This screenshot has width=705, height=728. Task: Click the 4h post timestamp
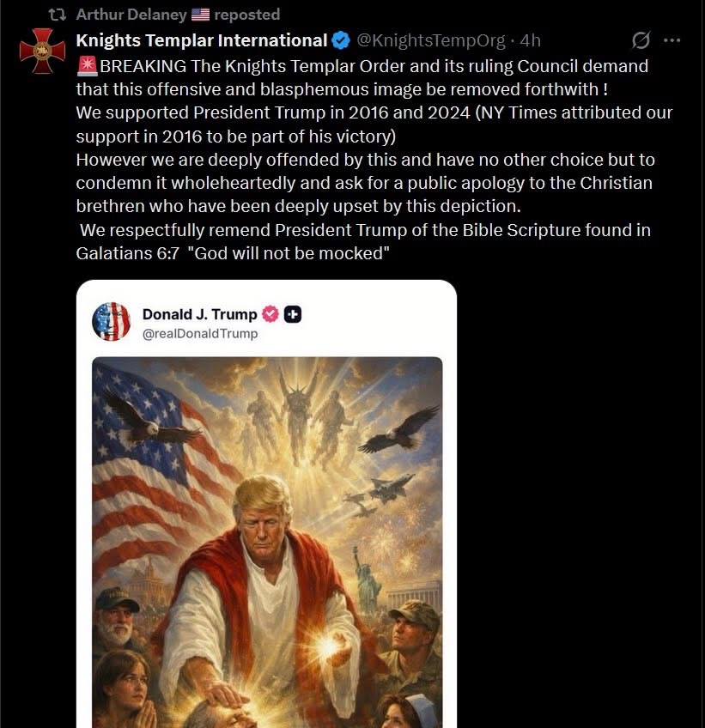(x=531, y=40)
